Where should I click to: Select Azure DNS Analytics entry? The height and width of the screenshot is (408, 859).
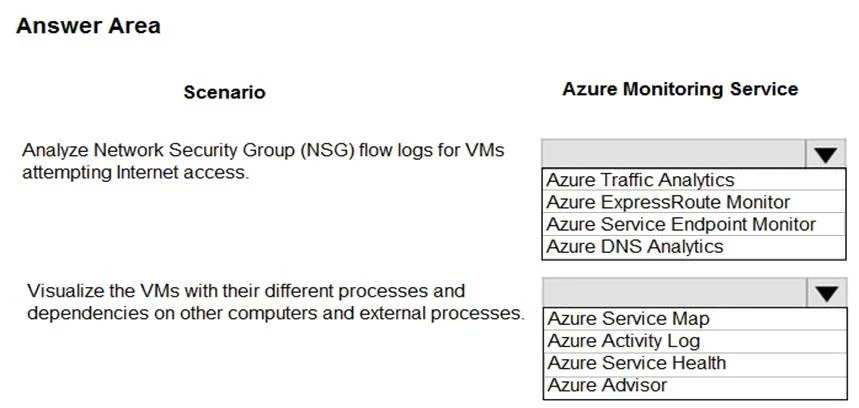(694, 247)
